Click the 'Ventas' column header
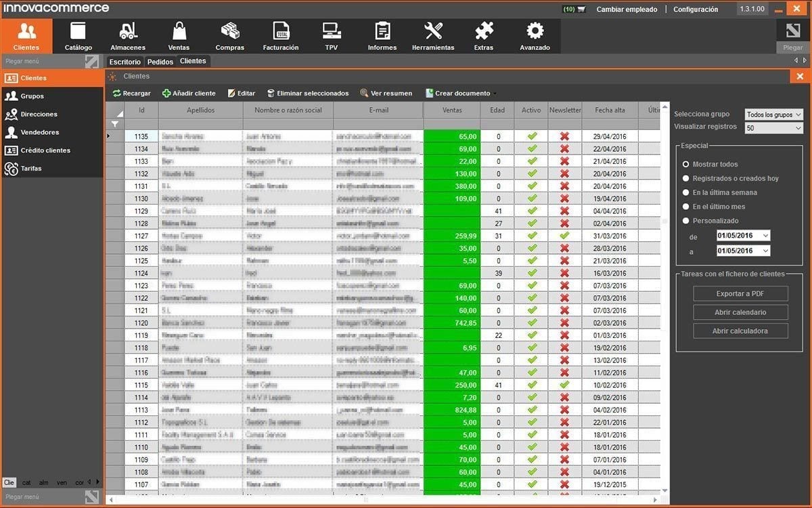 click(452, 110)
